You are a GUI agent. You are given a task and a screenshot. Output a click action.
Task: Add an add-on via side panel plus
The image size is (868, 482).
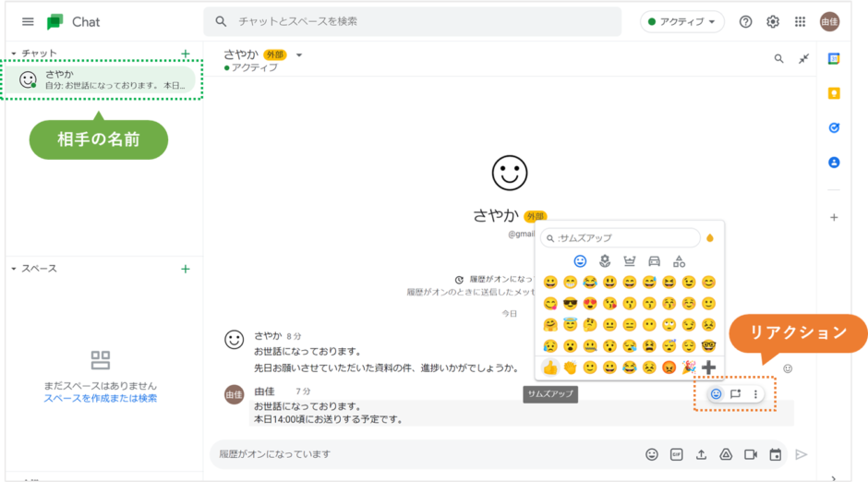[x=834, y=218]
